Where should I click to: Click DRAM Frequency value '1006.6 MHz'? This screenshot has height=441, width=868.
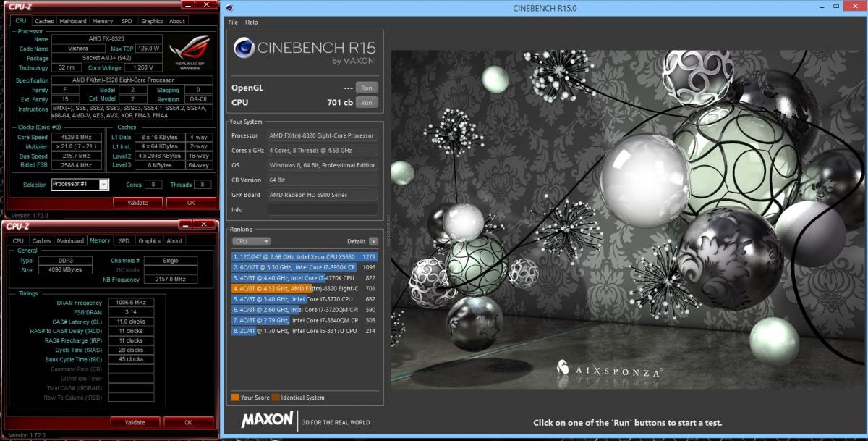[130, 303]
